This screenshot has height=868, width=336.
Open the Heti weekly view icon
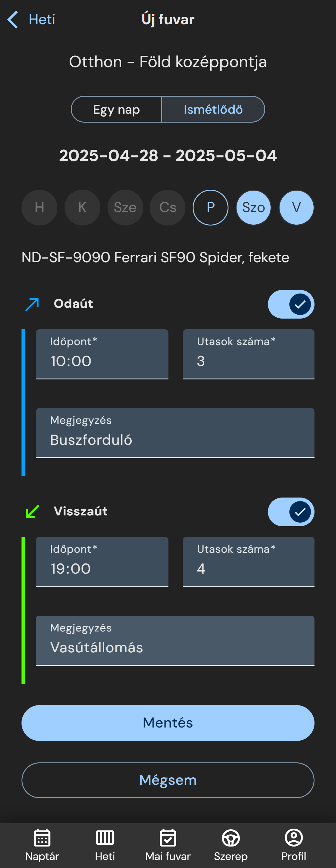coord(105,838)
